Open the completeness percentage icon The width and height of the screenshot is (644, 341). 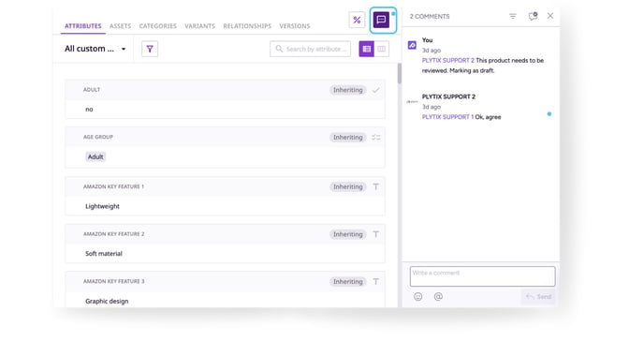357,20
